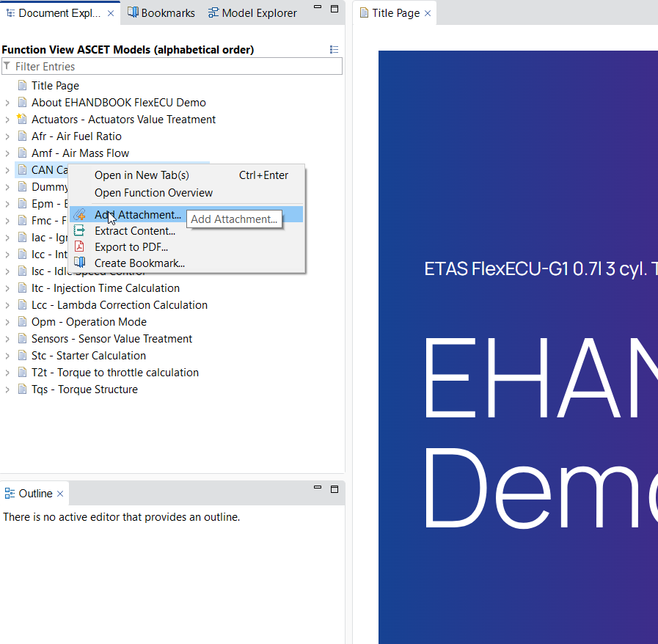Click the Model Explorer icon in tab bar
658x644 pixels.
tap(213, 12)
